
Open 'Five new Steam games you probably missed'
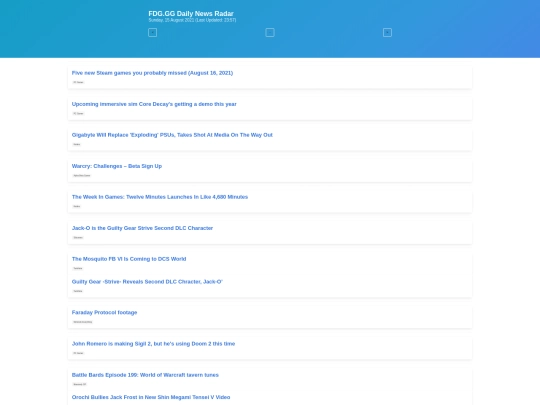pyautogui.click(x=152, y=73)
